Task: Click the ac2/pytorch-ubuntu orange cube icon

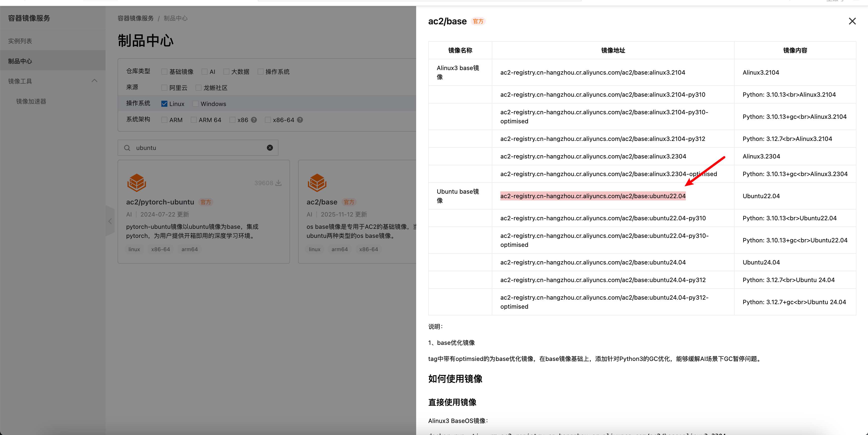Action: pos(136,183)
